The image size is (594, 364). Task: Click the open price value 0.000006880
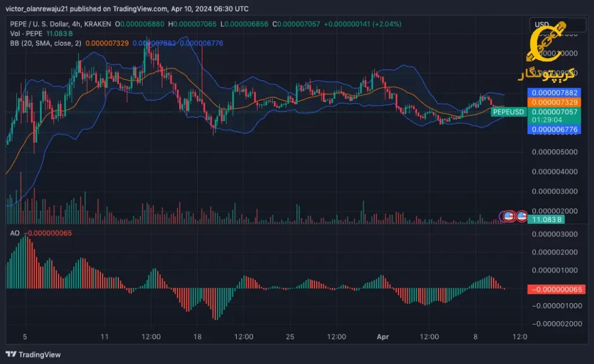[x=142, y=24]
